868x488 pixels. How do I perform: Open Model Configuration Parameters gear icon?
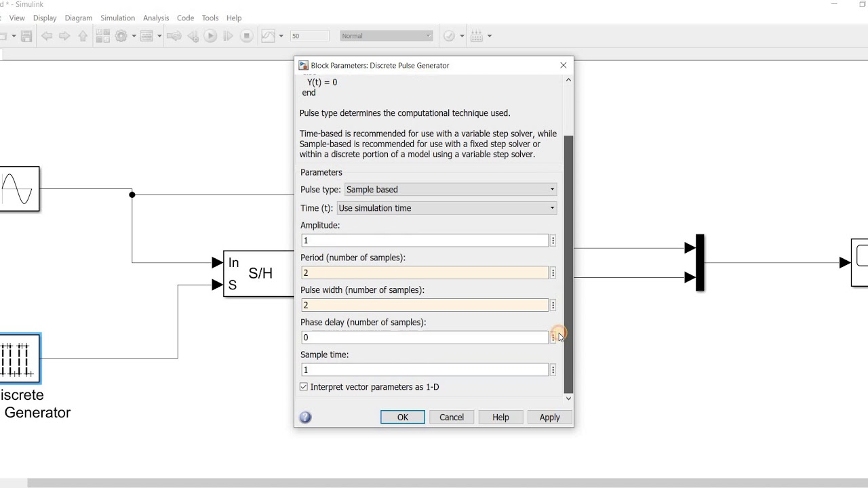(x=121, y=36)
